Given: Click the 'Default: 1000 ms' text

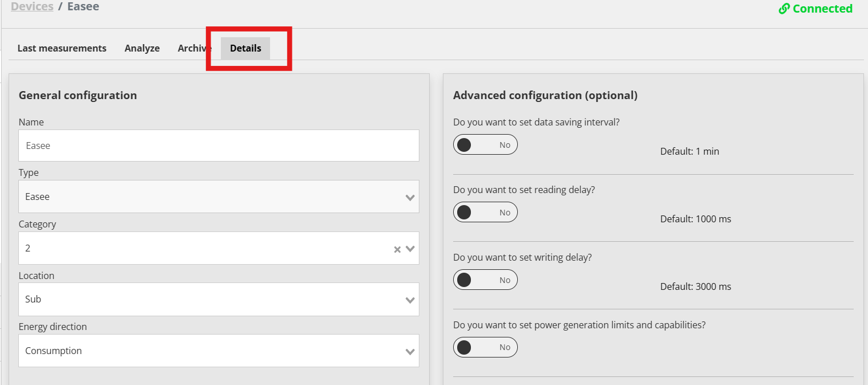Looking at the screenshot, I should pyautogui.click(x=696, y=219).
